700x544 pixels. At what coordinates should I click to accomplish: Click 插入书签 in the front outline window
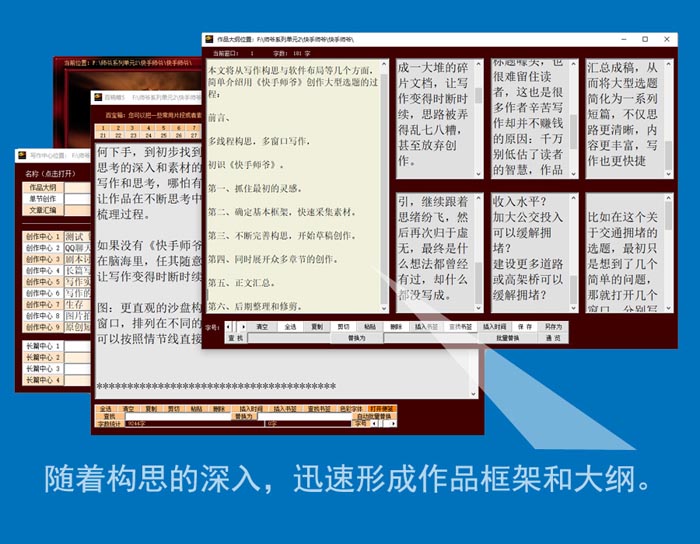[426, 327]
